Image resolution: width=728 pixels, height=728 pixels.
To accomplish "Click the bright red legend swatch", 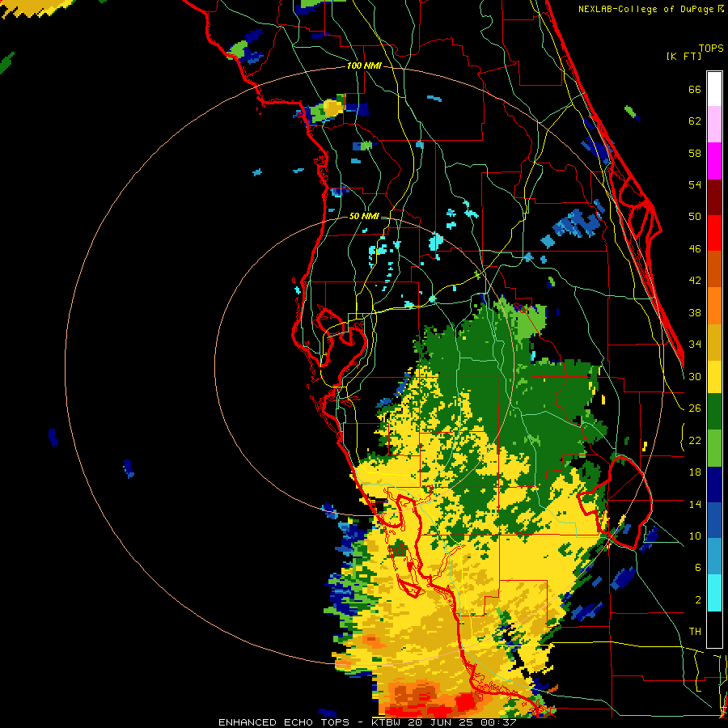I will 714,233.
